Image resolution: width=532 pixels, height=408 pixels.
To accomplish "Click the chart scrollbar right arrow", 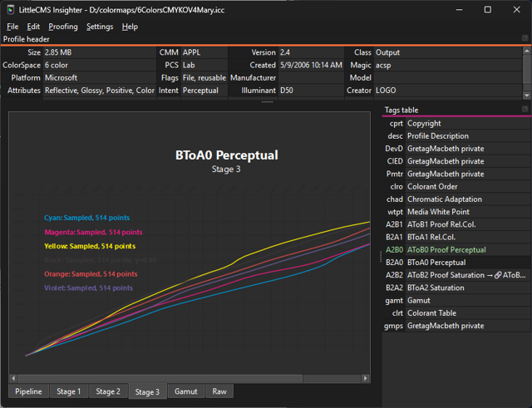I will [x=367, y=379].
